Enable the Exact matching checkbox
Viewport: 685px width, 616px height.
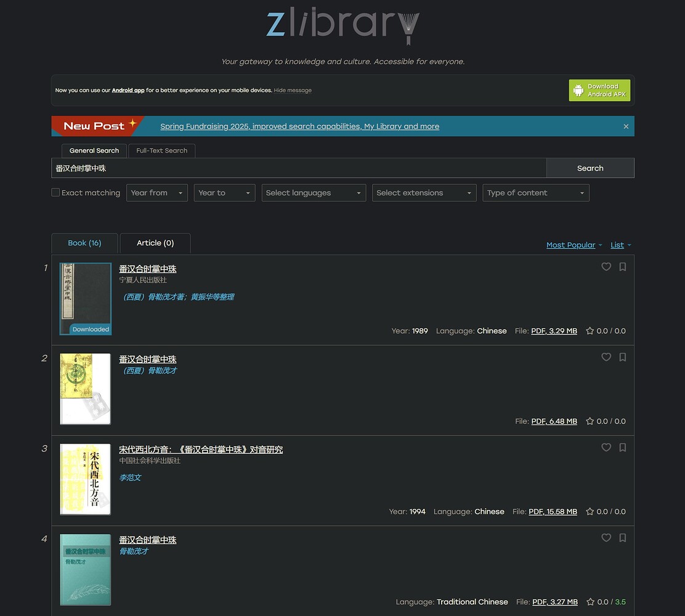coord(55,192)
